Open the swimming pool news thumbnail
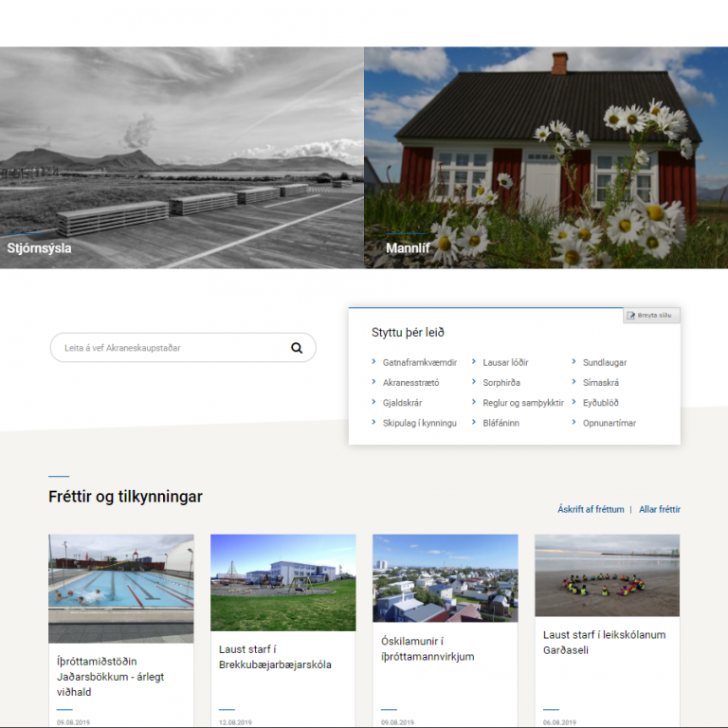728x728 pixels. 120,588
